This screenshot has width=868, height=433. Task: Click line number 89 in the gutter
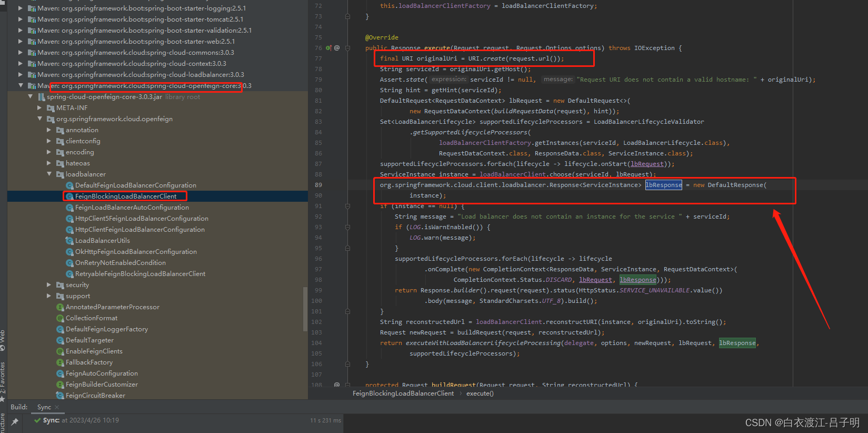click(318, 185)
